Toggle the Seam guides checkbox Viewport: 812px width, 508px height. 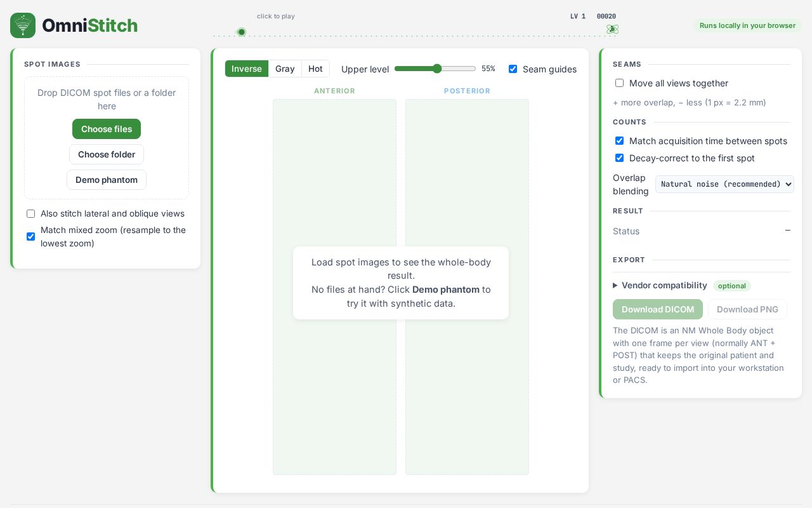pyautogui.click(x=513, y=69)
